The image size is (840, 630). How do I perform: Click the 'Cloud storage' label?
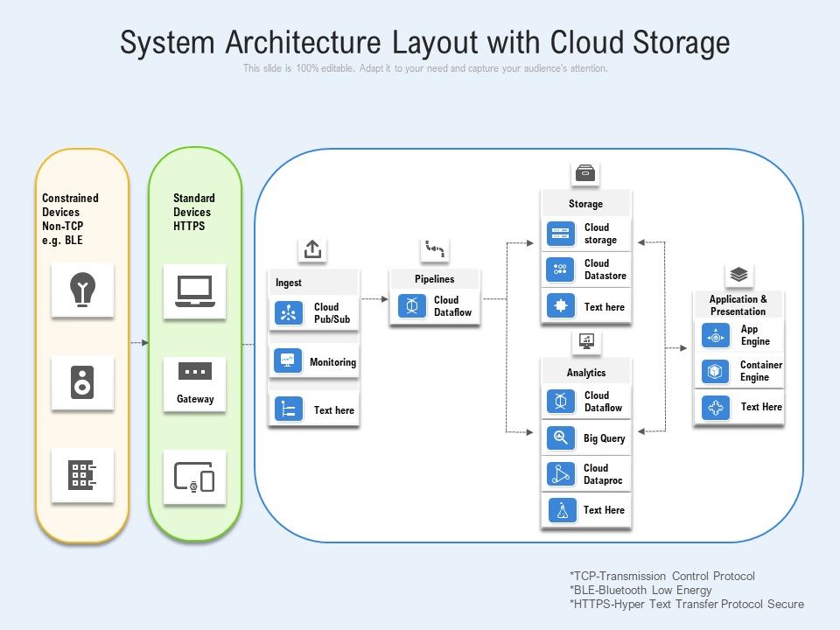600,234
